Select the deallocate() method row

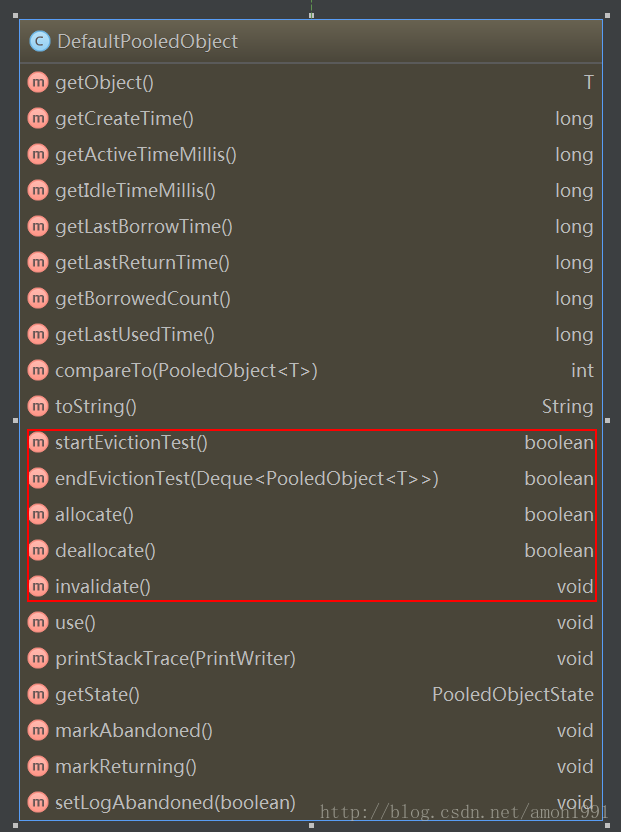(311, 550)
